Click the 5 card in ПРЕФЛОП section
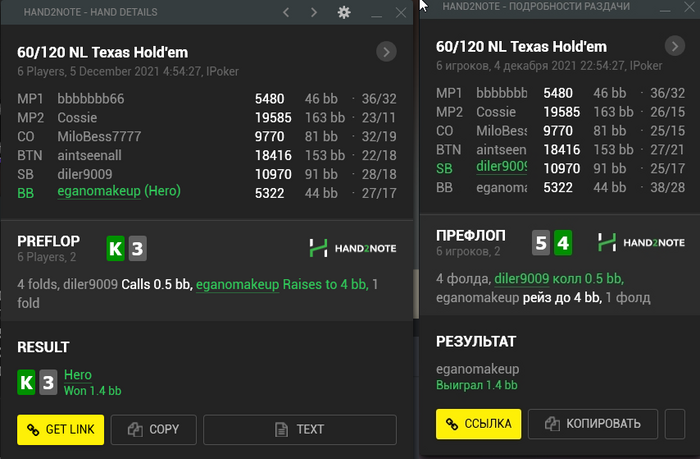700x459 pixels. point(541,243)
